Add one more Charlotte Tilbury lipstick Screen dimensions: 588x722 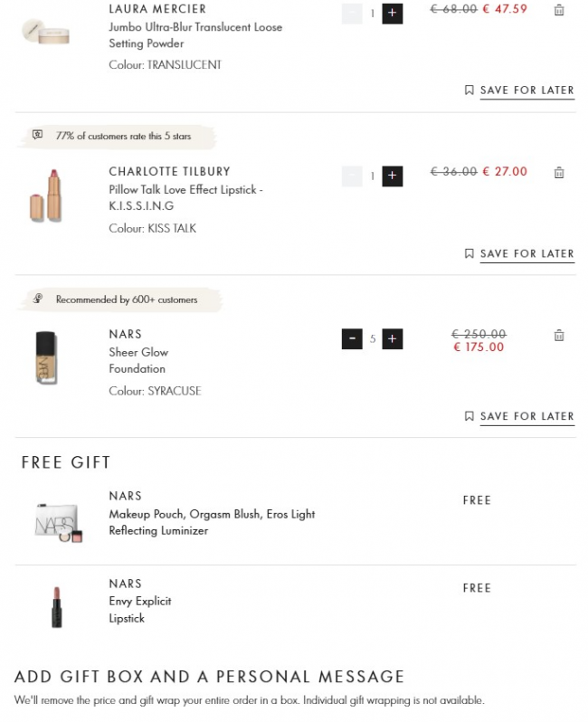[392, 176]
